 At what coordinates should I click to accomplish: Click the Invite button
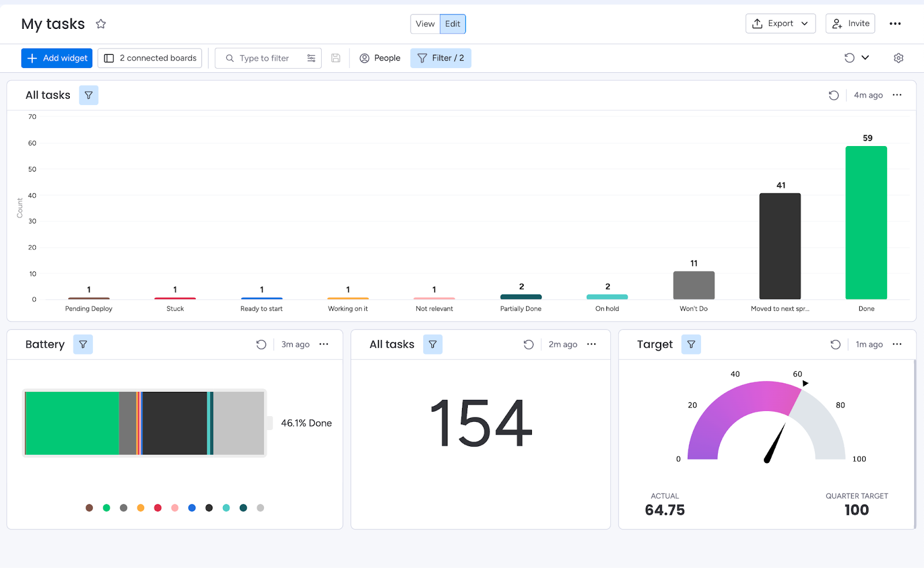point(851,24)
